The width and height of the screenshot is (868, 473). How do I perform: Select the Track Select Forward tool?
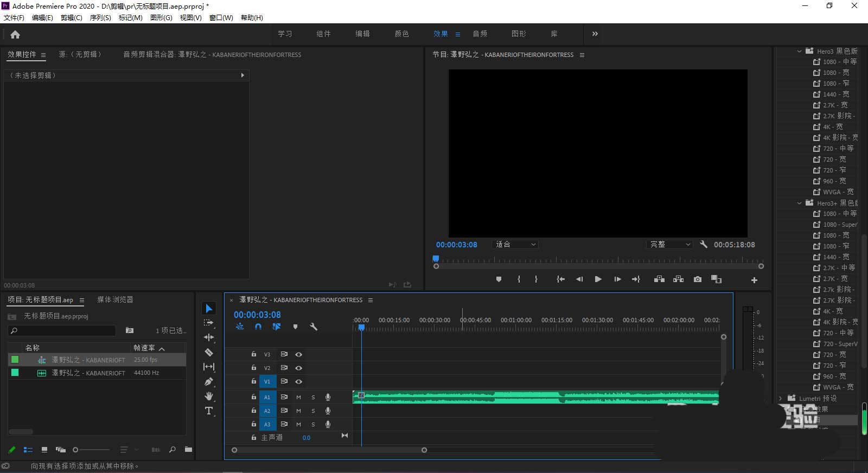tap(209, 323)
